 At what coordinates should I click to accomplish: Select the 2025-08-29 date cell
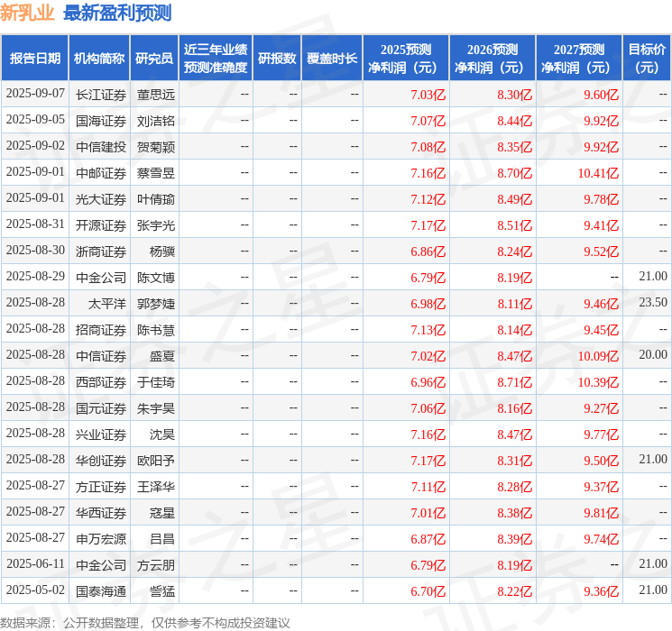coord(35,277)
